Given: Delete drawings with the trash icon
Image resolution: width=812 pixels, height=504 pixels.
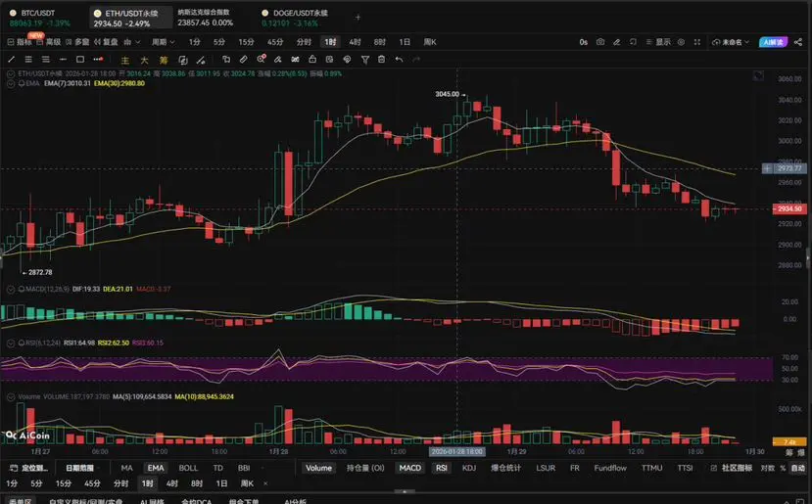Looking at the screenshot, I should point(382,60).
